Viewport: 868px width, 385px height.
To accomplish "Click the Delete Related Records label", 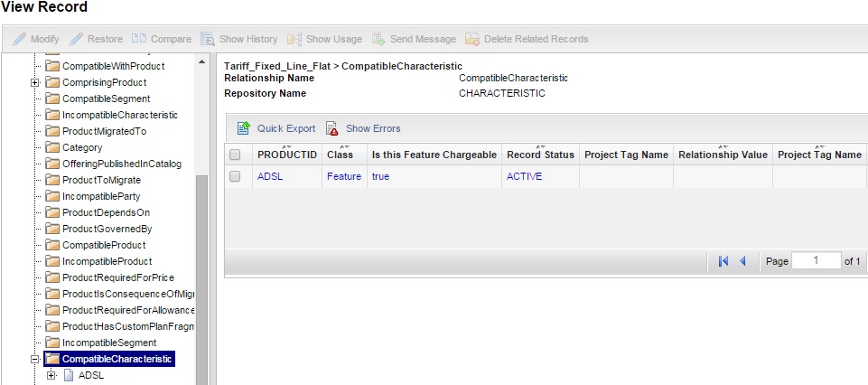I will click(536, 39).
